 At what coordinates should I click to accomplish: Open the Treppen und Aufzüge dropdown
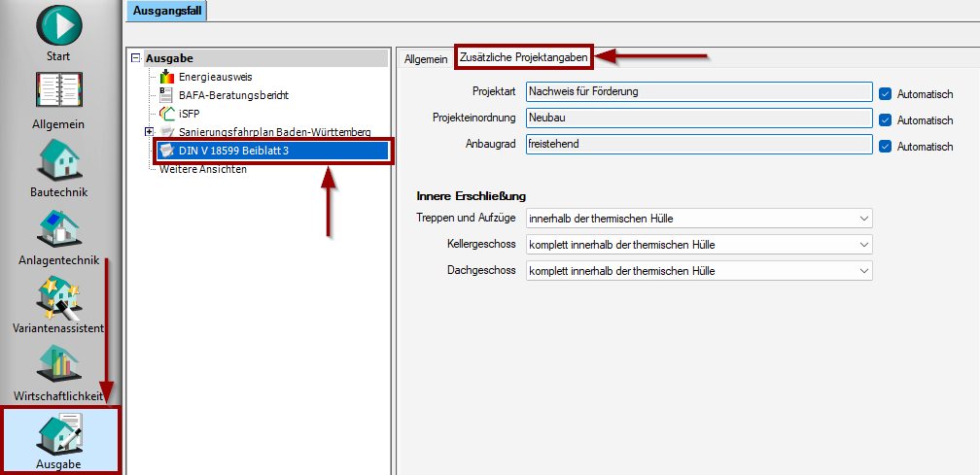pos(698,219)
